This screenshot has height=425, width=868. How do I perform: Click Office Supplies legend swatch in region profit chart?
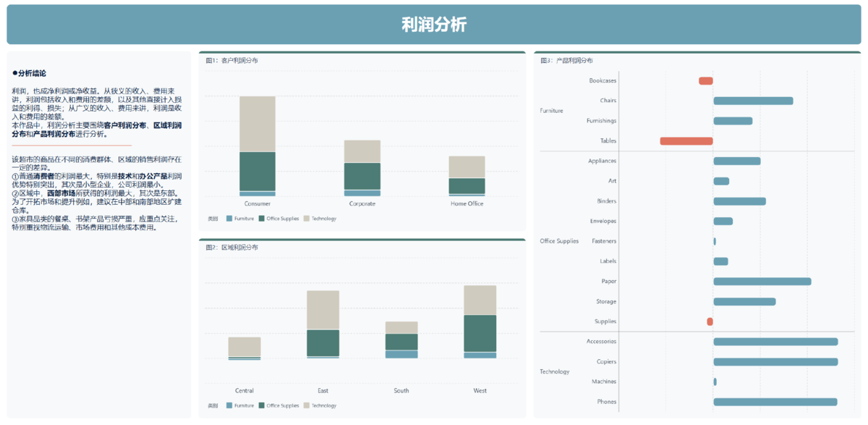[262, 405]
